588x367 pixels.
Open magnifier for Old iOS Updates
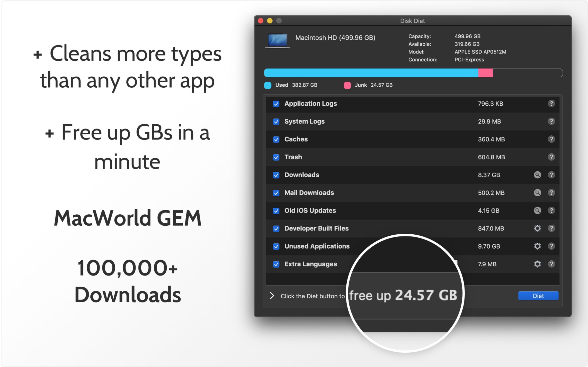[x=537, y=210]
